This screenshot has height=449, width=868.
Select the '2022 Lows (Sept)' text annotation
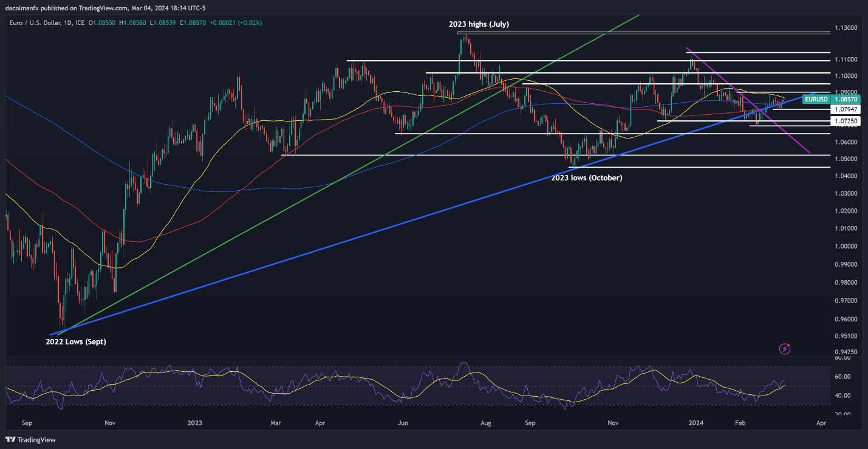[x=76, y=341]
